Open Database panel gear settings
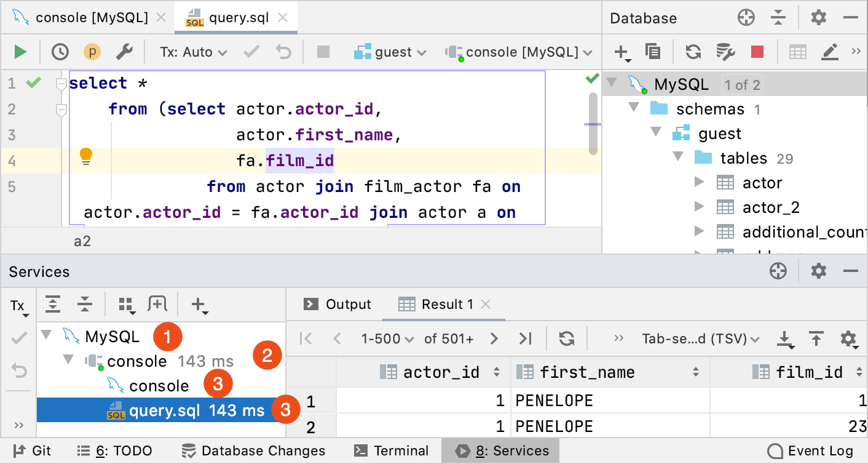 tap(819, 18)
